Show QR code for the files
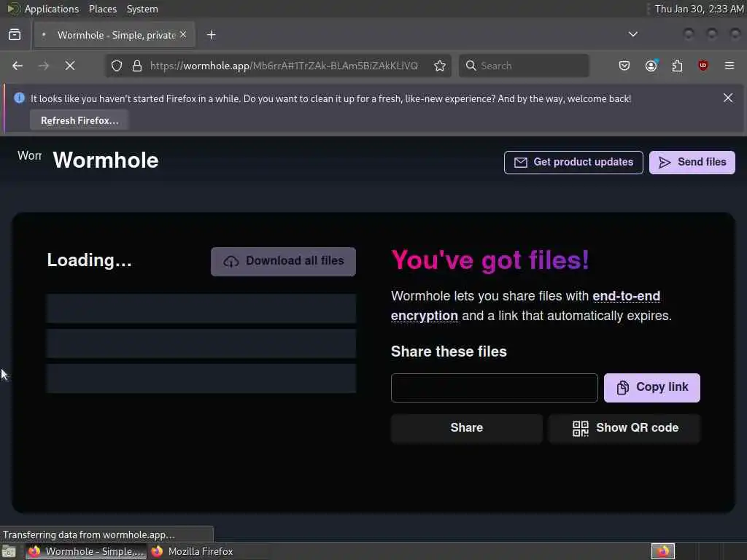 [x=624, y=428]
